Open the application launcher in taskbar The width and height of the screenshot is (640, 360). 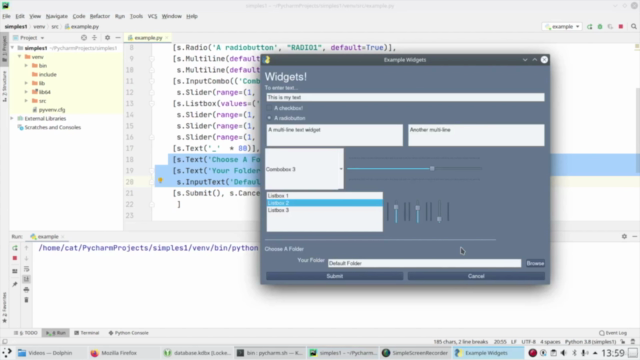(7, 353)
